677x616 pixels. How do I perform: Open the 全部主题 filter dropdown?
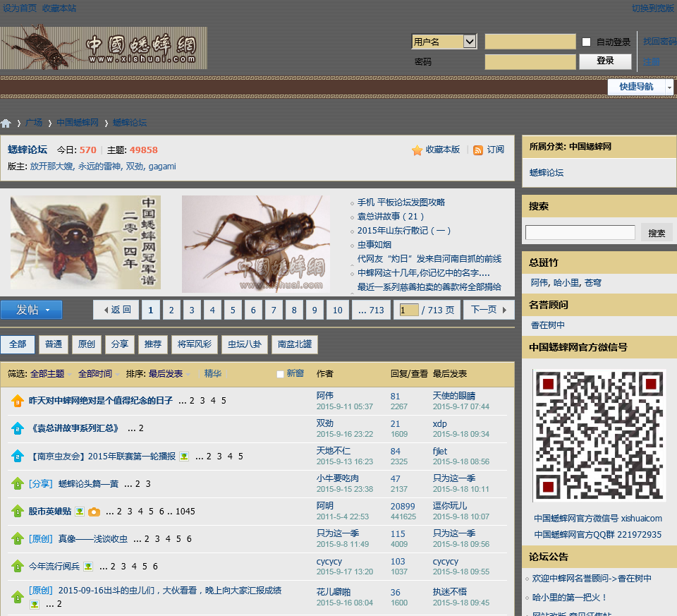pos(50,374)
